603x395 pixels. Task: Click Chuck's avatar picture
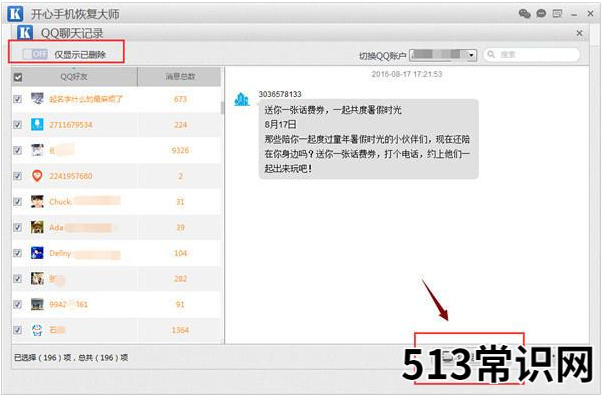tap(37, 202)
